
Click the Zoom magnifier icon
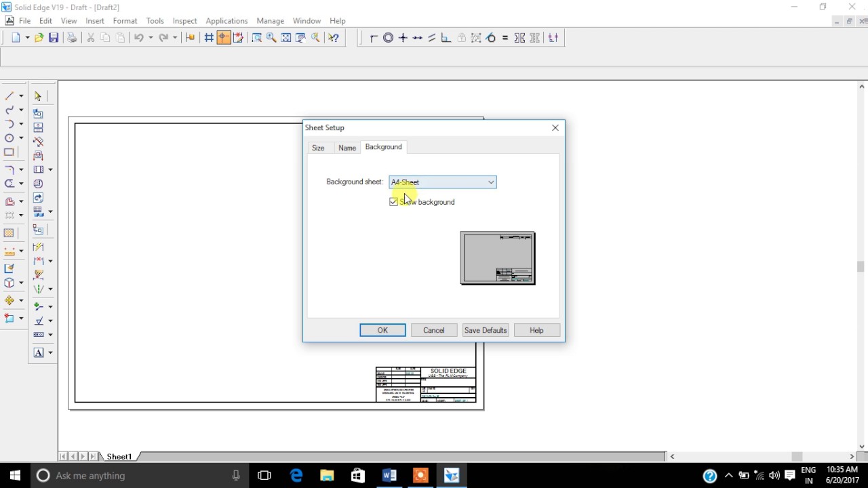tap(271, 38)
